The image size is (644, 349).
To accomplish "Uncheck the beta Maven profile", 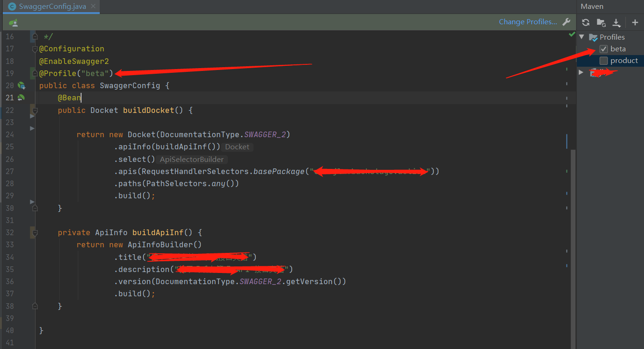I will 603,49.
